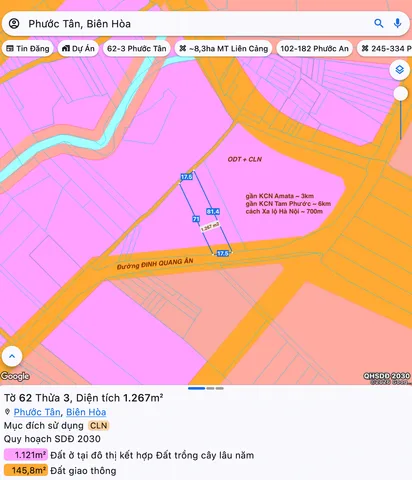Select the Dự Án chip
Viewport: 412px width, 480px height.
click(78, 49)
